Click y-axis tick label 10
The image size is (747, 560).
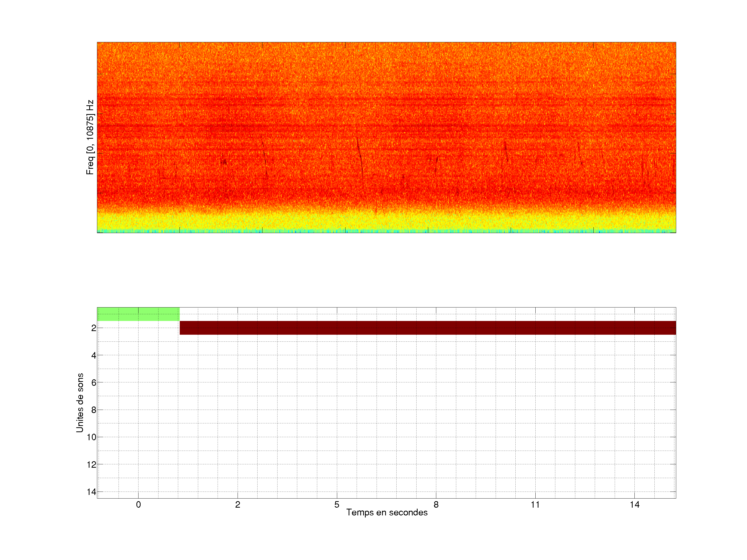pos(92,437)
